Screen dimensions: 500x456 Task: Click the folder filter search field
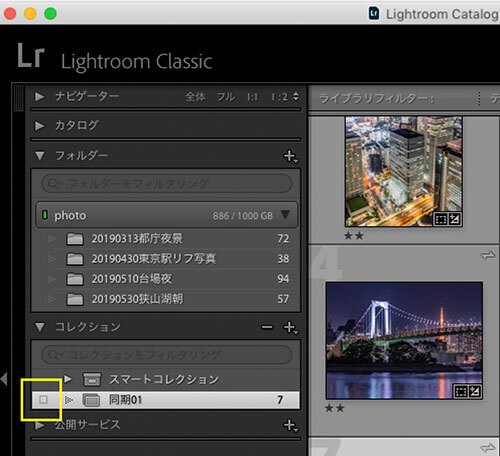click(167, 183)
